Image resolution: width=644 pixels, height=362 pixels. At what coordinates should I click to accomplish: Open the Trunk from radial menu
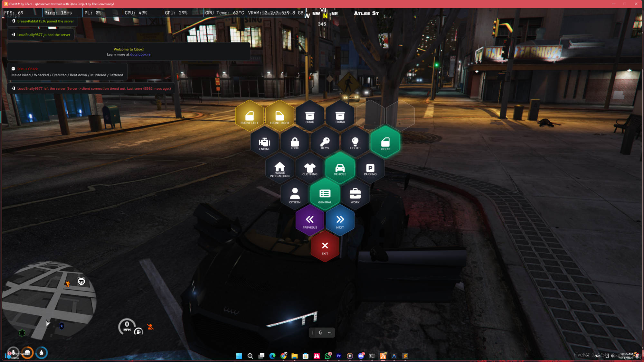(x=340, y=116)
